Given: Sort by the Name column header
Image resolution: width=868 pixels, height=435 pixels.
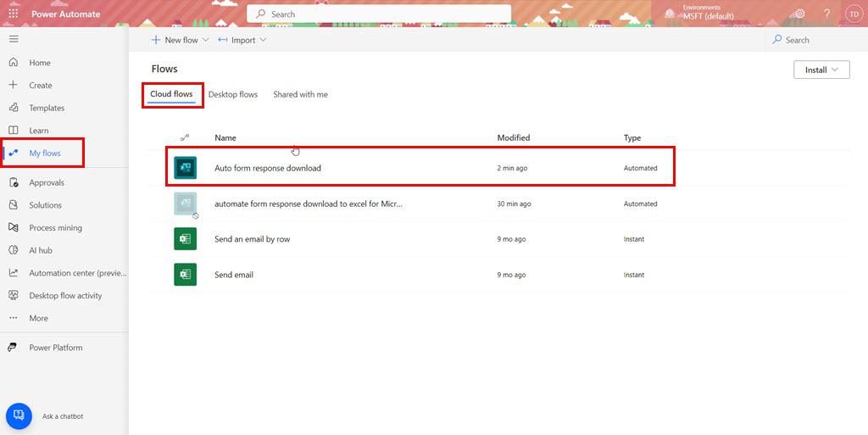Looking at the screenshot, I should click(x=225, y=137).
